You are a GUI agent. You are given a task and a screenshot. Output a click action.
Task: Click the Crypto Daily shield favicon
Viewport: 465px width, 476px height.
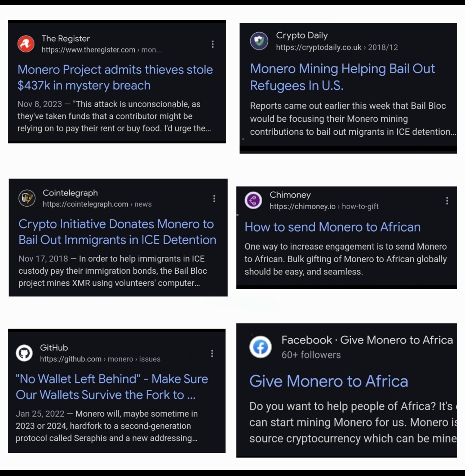pyautogui.click(x=259, y=41)
